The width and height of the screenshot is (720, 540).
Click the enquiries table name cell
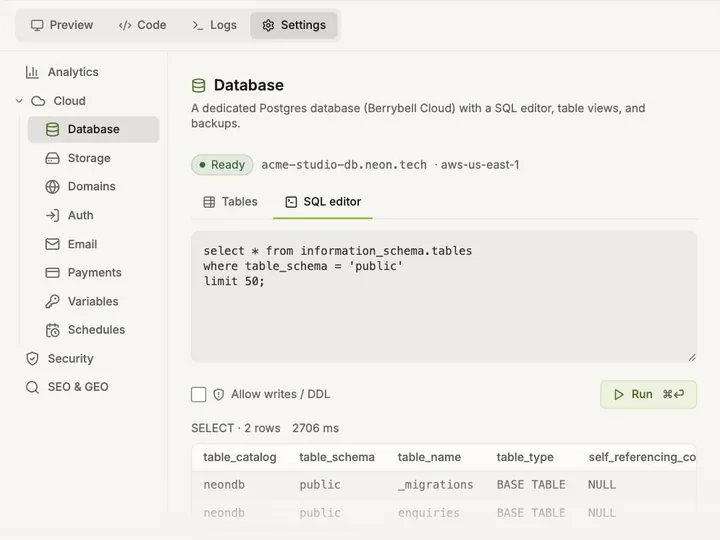[x=428, y=513]
